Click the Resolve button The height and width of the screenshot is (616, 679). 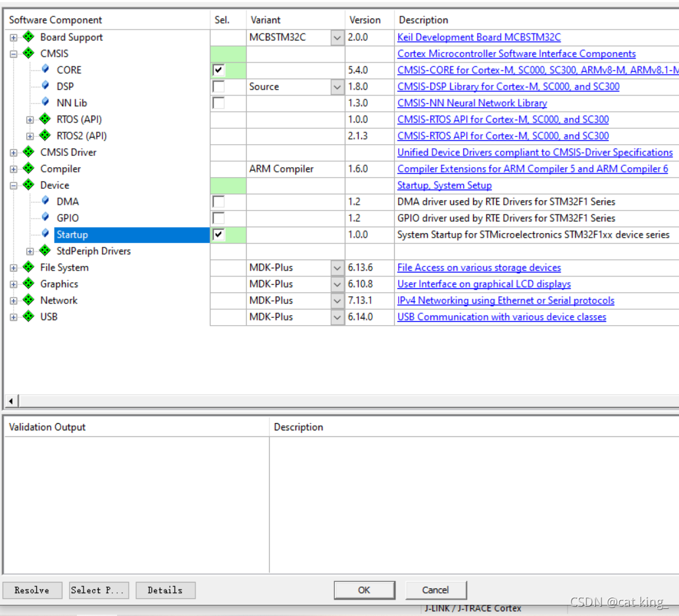(x=32, y=590)
